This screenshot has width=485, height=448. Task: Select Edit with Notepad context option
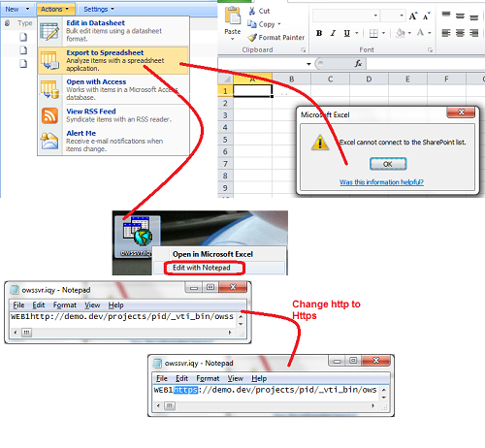219,268
